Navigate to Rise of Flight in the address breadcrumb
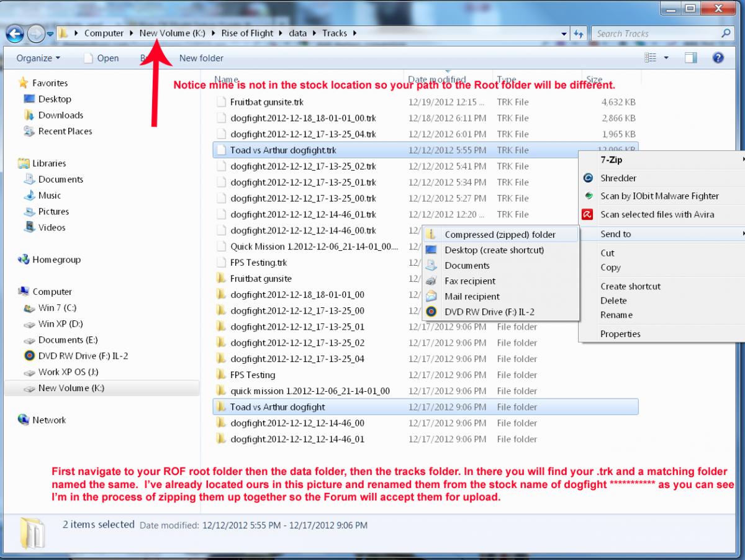The height and width of the screenshot is (560, 745). 247,34
